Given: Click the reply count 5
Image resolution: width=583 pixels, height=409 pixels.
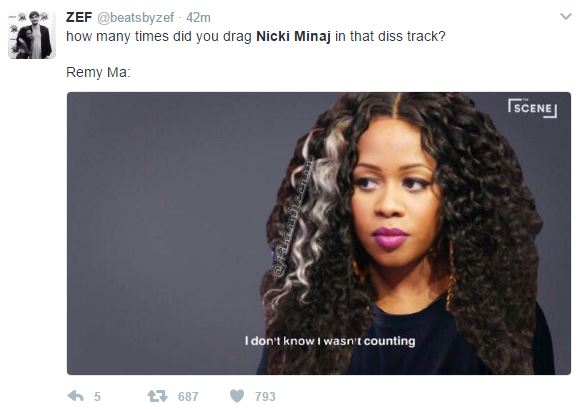Looking at the screenshot, I should pos(97,397).
